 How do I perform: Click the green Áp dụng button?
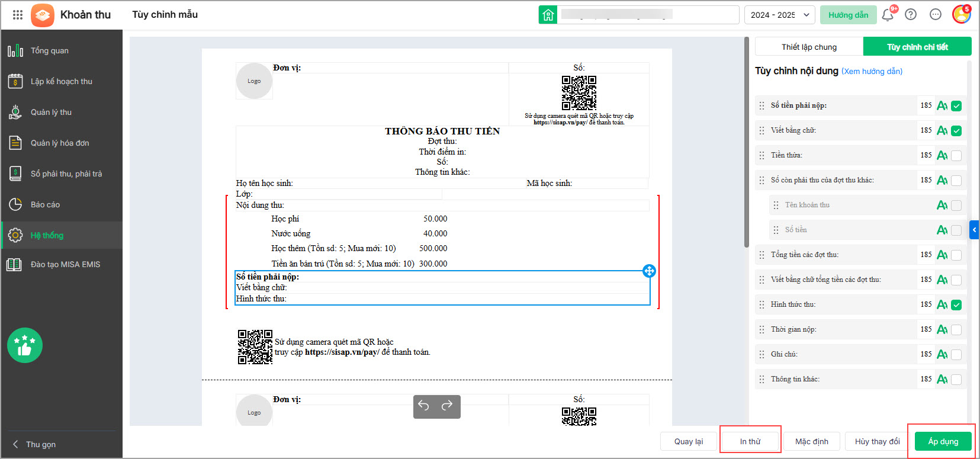[943, 441]
